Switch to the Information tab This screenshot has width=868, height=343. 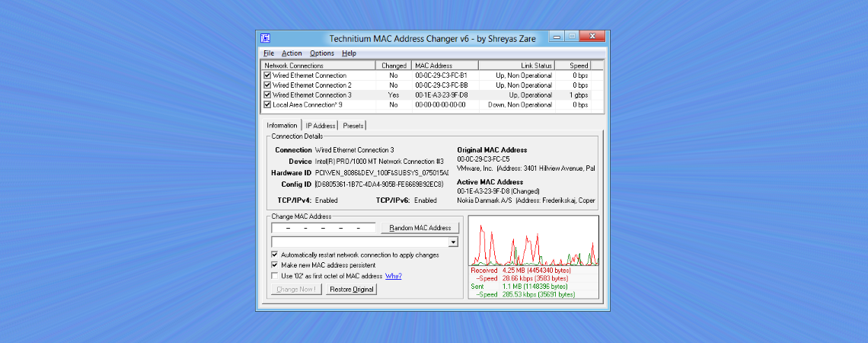pyautogui.click(x=282, y=125)
